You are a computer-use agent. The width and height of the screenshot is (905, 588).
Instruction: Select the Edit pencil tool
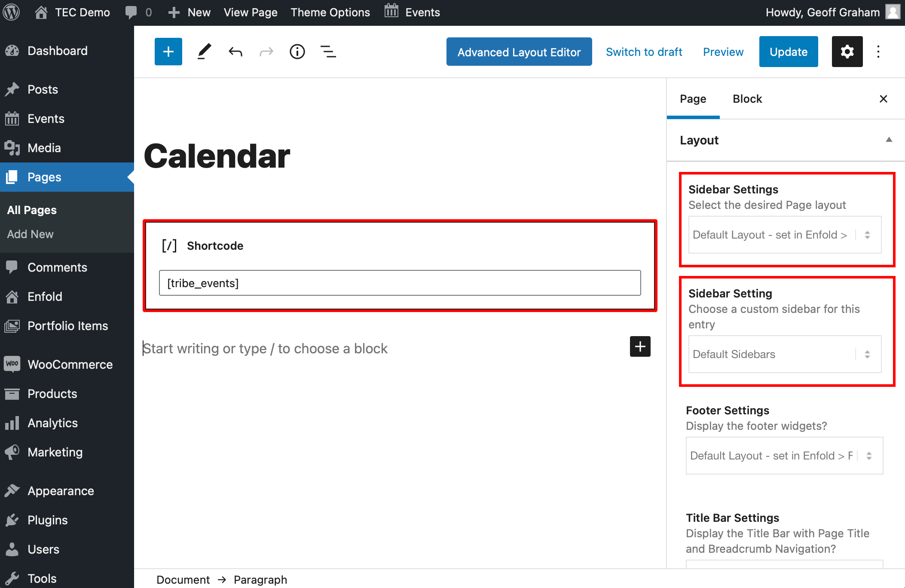point(204,51)
